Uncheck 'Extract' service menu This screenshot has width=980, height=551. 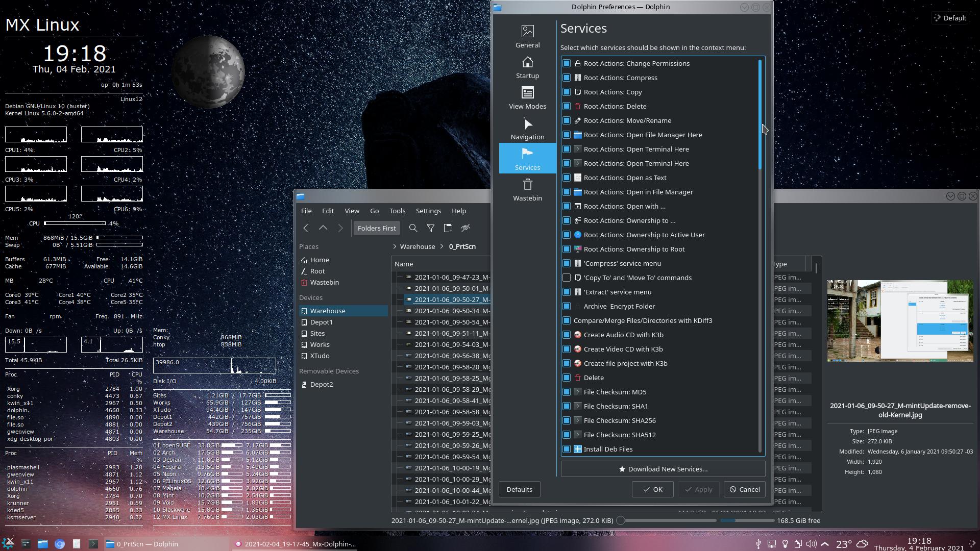pyautogui.click(x=567, y=292)
